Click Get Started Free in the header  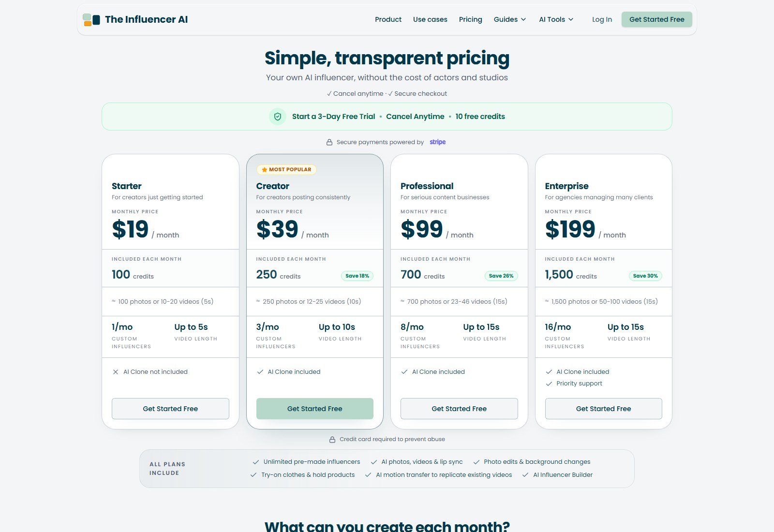[657, 19]
